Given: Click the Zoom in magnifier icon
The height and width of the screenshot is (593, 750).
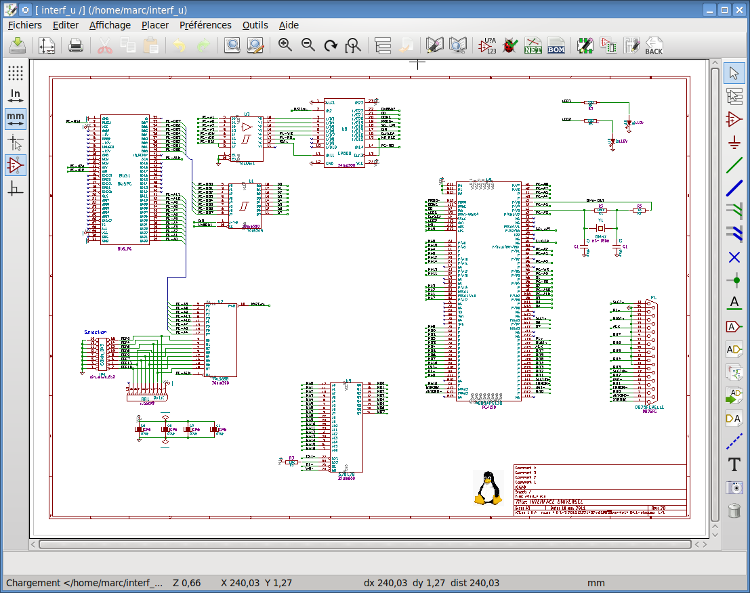Looking at the screenshot, I should pos(285,45).
